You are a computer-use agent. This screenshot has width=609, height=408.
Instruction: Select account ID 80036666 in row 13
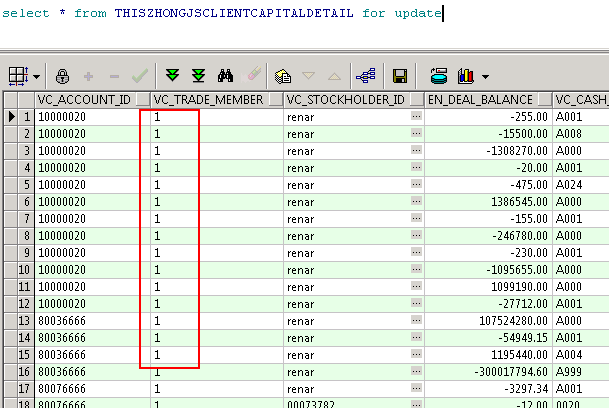click(92, 321)
